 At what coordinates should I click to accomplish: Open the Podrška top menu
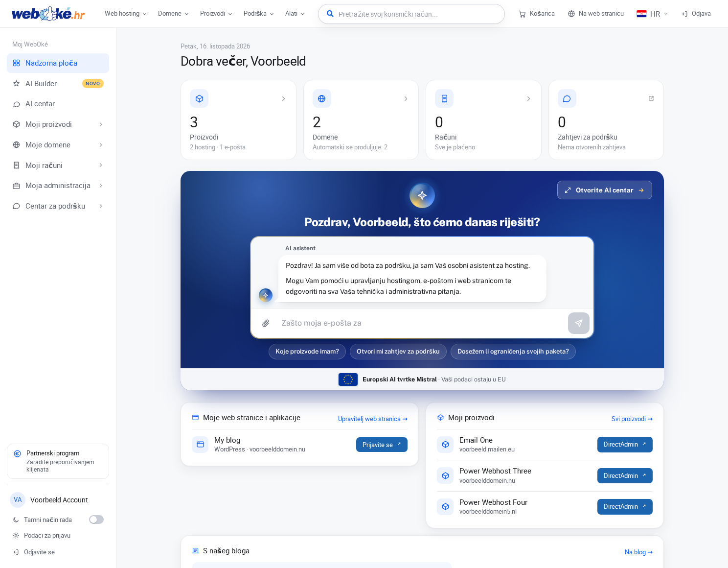coord(259,14)
